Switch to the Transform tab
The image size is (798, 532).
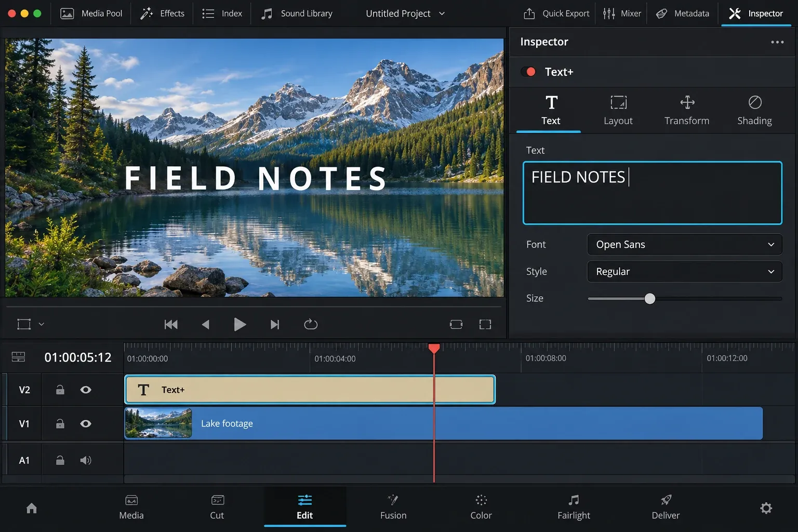687,111
